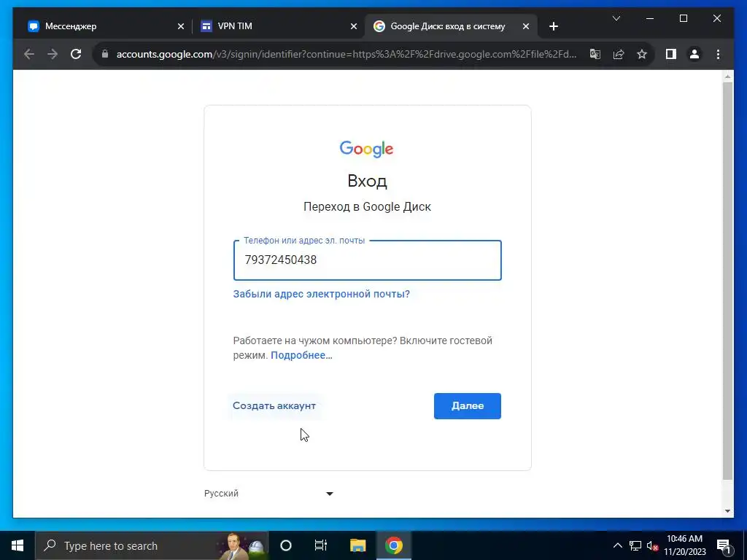Show hidden system tray icons
747x560 pixels.
pos(617,545)
